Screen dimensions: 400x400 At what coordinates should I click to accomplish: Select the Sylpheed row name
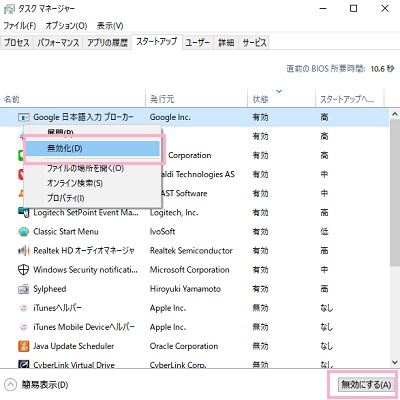coord(50,289)
